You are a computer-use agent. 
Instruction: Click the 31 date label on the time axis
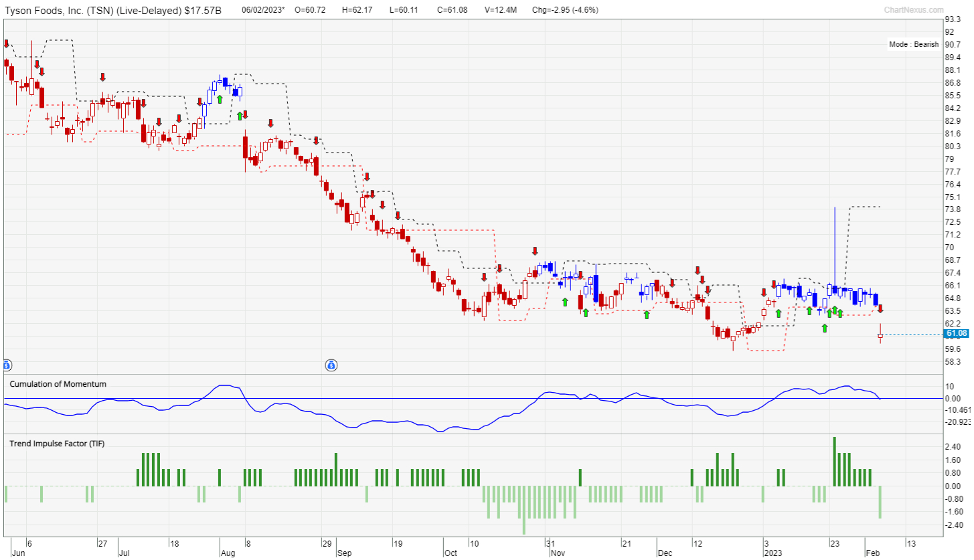coord(549,543)
